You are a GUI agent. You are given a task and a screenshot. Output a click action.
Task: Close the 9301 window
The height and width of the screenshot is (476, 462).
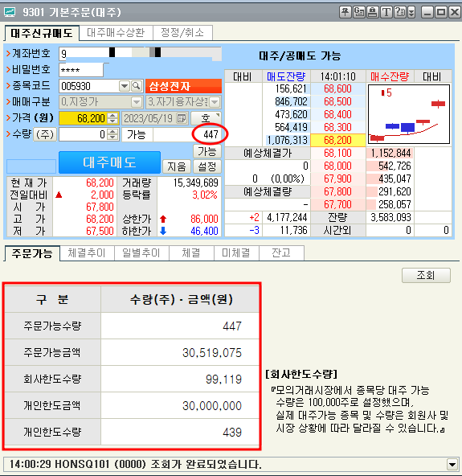click(x=455, y=12)
